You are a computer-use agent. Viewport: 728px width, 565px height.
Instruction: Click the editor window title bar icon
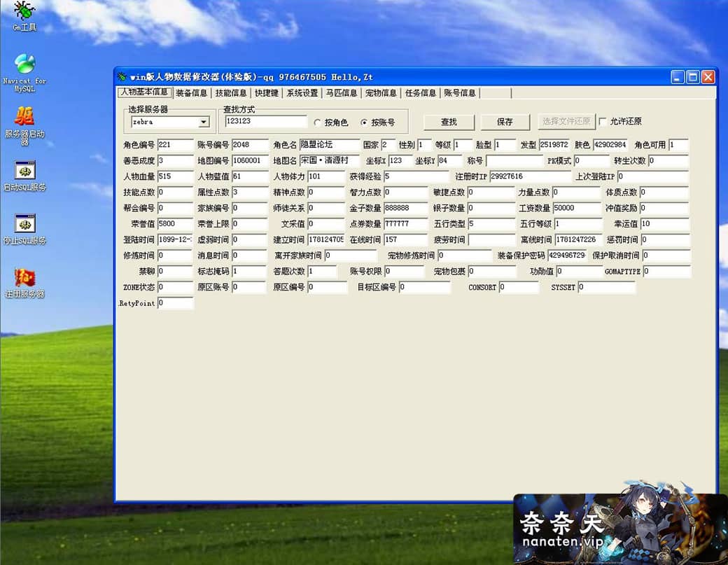click(122, 76)
